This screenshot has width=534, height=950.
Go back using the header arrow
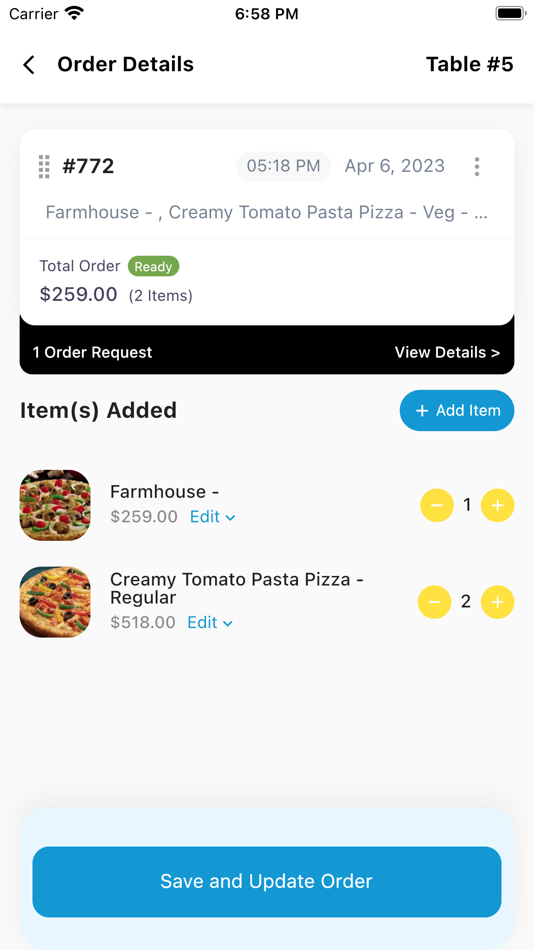(28, 65)
